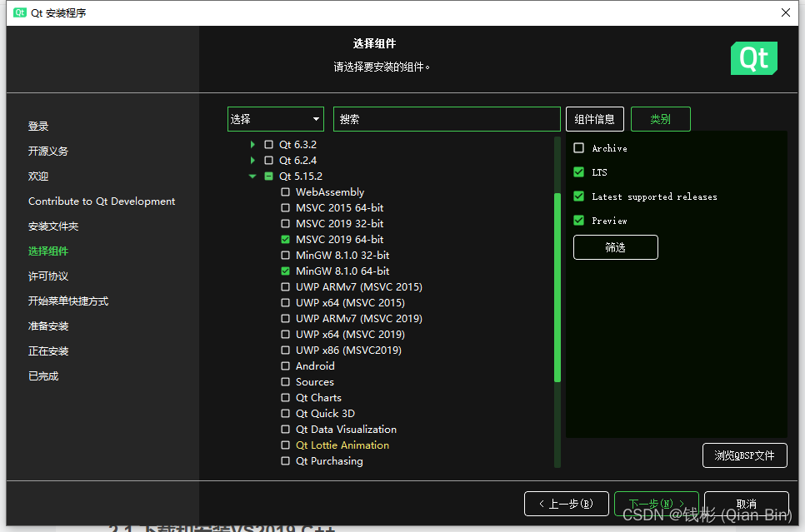Select Contribute to Qt Development step
805x532 pixels.
coord(102,201)
